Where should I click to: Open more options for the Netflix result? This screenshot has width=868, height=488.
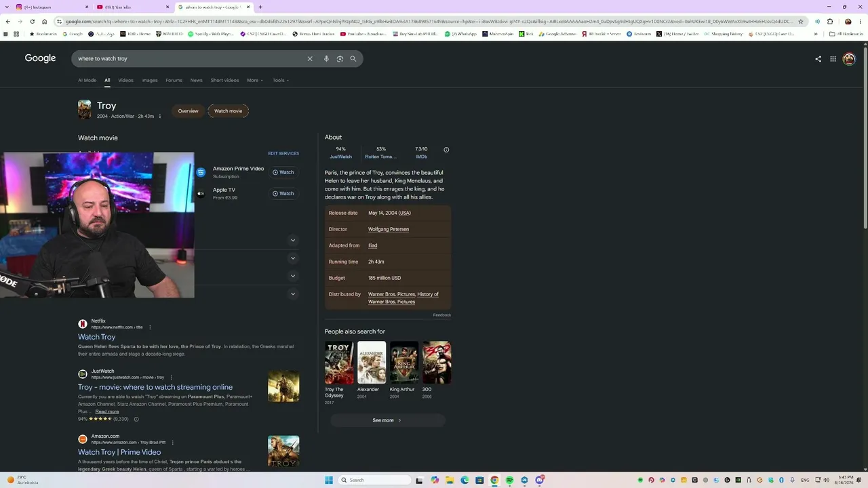[x=150, y=327]
